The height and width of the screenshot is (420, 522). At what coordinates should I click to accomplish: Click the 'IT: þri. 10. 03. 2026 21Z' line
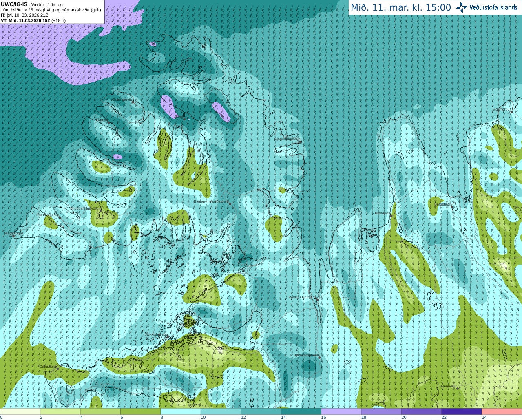pyautogui.click(x=25, y=15)
